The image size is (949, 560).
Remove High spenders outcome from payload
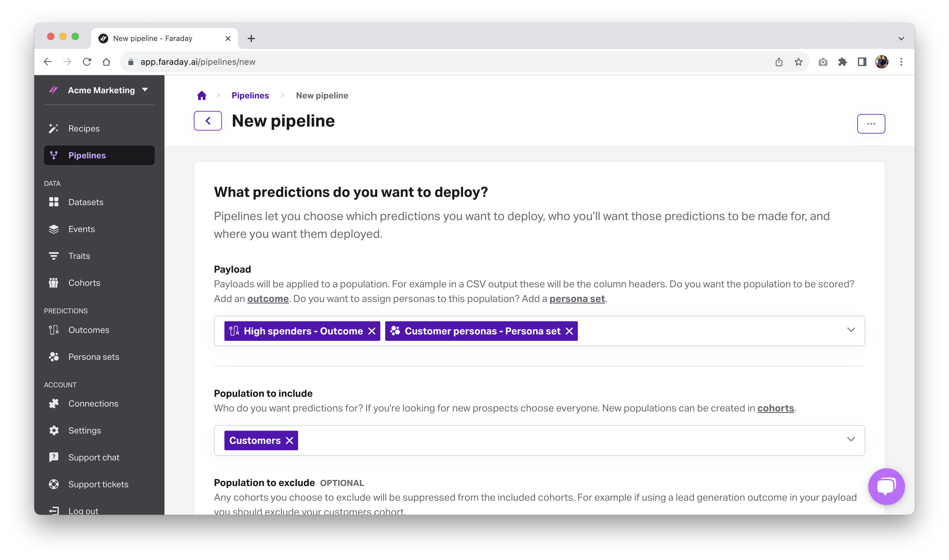click(372, 331)
